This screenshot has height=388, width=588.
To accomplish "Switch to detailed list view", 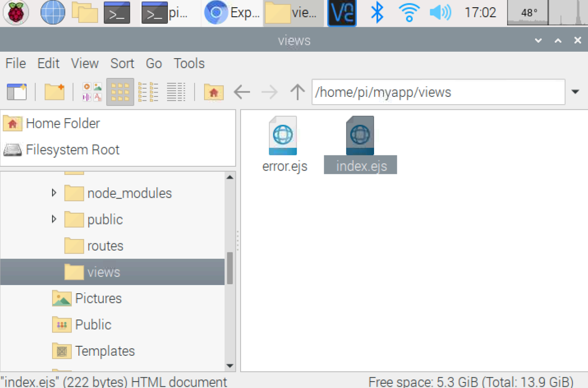I will (x=176, y=92).
